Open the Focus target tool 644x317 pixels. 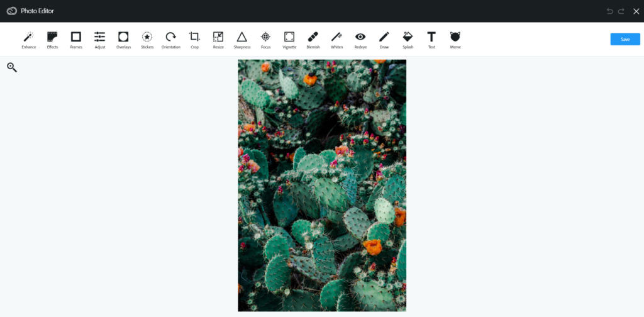coord(266,40)
